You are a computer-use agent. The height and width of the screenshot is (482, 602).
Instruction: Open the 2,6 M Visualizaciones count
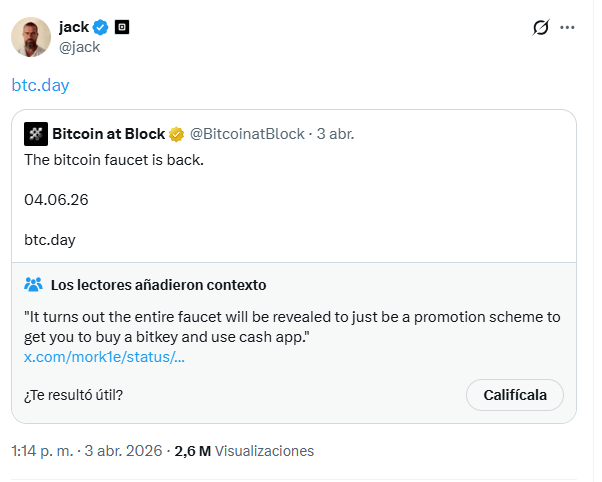pyautogui.click(x=244, y=451)
